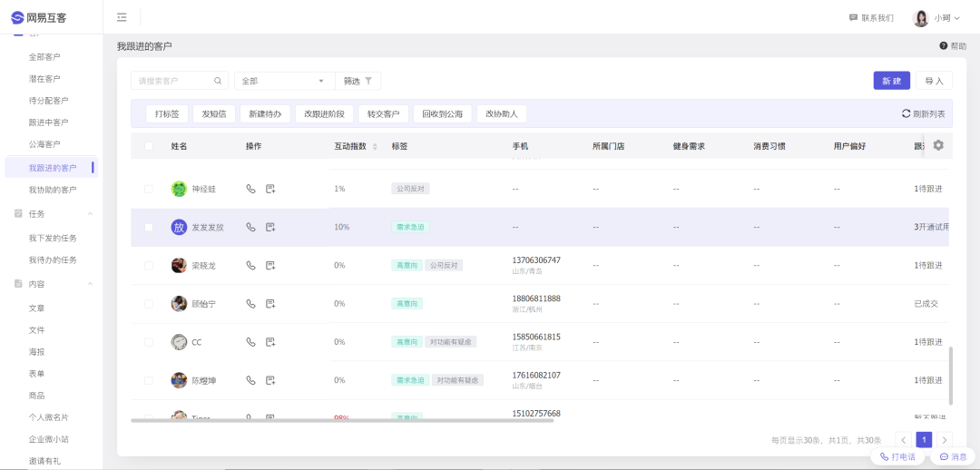The width and height of the screenshot is (980, 470).
Task: Click add-note icon in CC row
Action: (x=270, y=342)
